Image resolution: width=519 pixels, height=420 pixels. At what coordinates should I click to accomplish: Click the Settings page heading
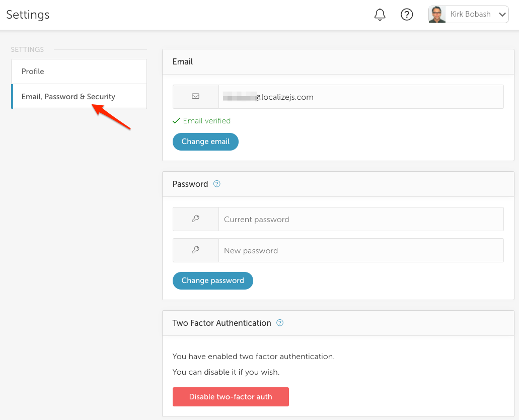(x=27, y=15)
